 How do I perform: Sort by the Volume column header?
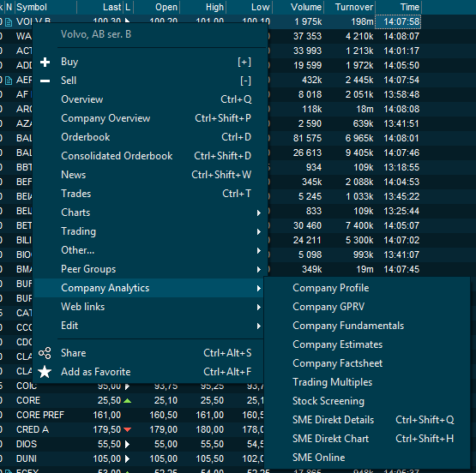pos(298,7)
